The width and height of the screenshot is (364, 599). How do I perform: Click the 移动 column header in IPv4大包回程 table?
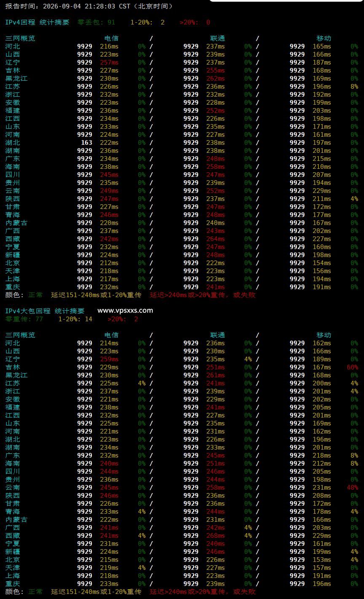pyautogui.click(x=324, y=335)
